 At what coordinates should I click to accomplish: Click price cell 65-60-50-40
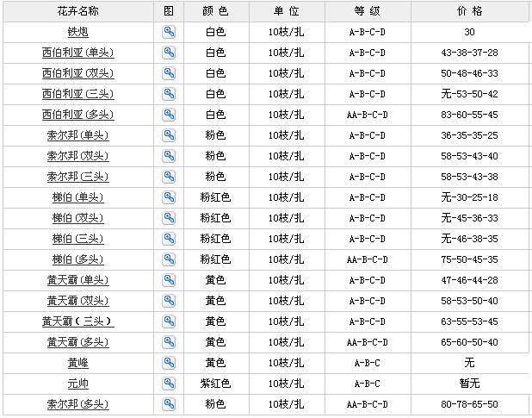469,342
